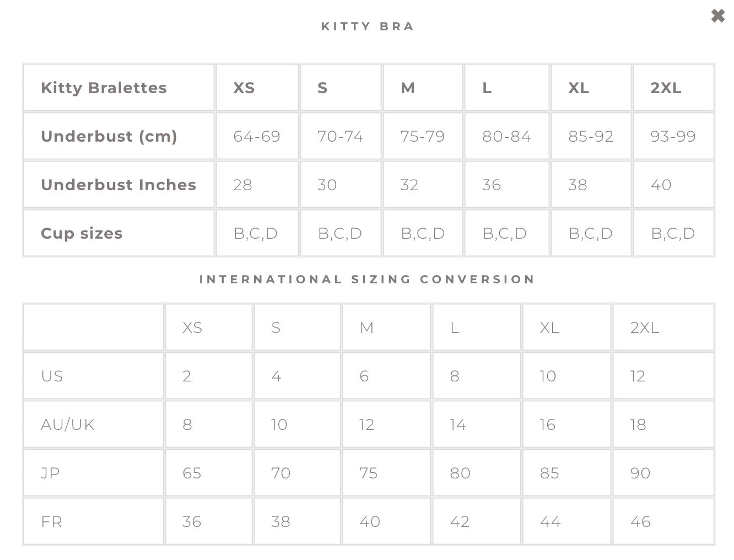Select AU/UK size 14 cell
Viewport: 734px width, 560px height.
(x=457, y=424)
